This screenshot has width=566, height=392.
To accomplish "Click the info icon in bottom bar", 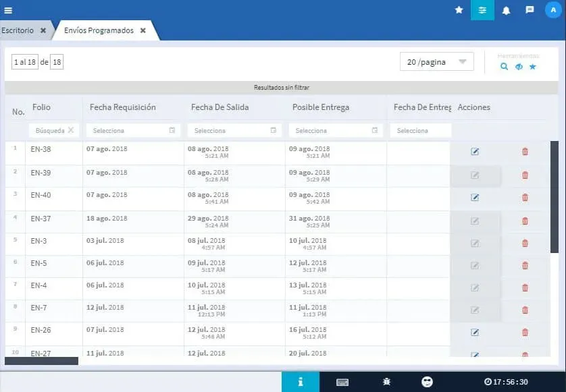I will click(x=300, y=382).
